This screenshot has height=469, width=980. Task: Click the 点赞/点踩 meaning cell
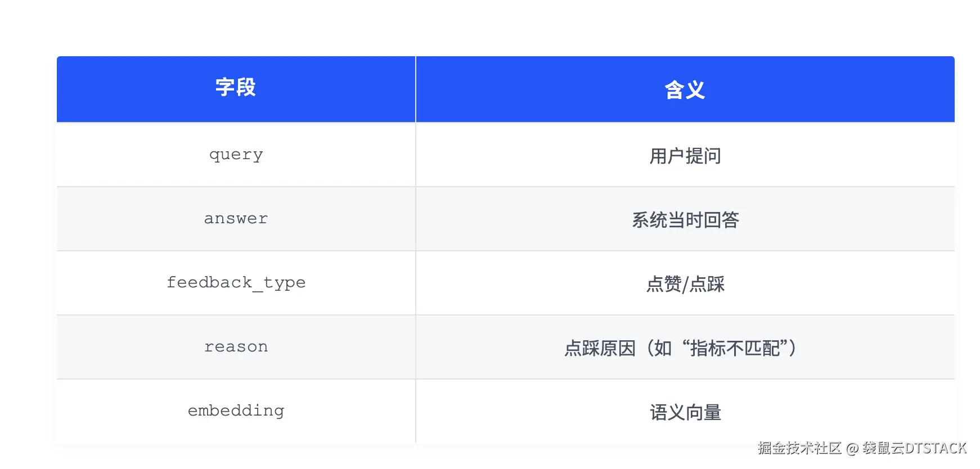tap(685, 283)
